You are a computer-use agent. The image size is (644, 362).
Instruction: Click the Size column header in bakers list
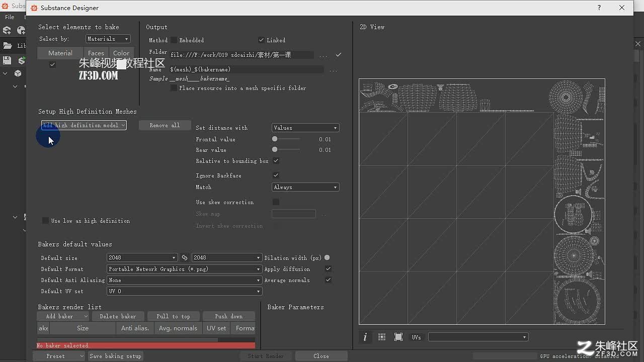click(x=83, y=328)
